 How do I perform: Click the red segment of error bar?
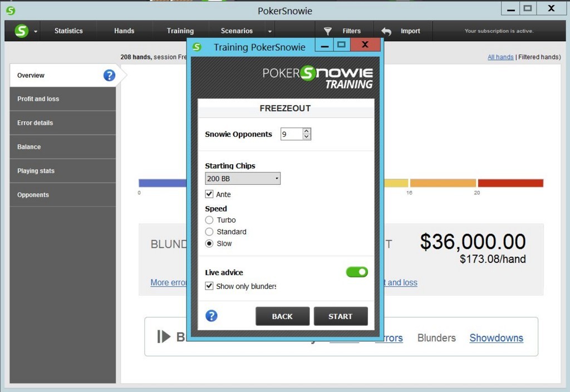point(510,183)
